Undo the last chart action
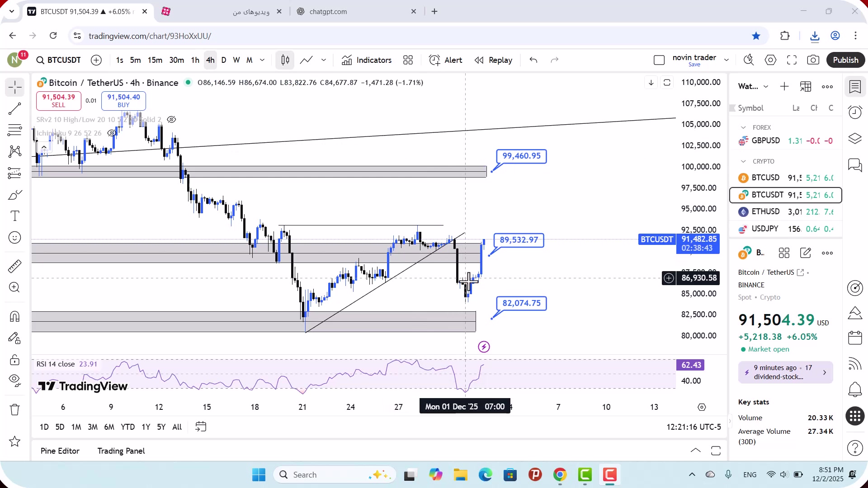Screen dimensions: 868x488 (x=533, y=60)
